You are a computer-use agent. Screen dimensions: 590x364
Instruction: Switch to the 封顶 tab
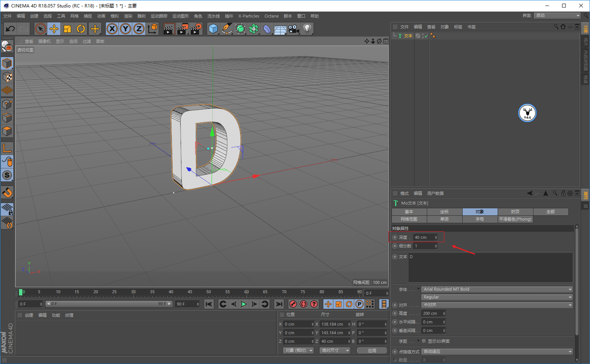515,212
